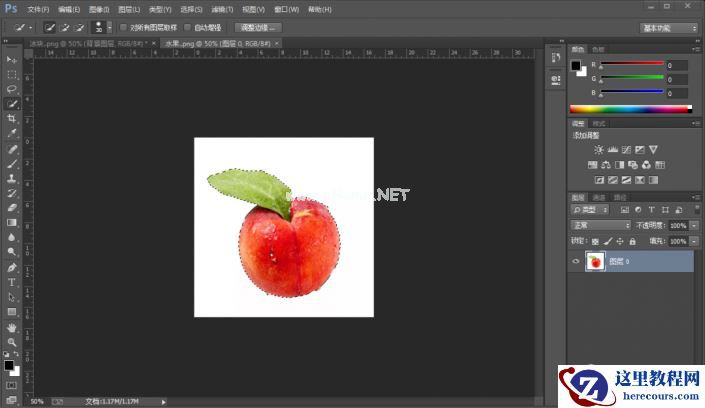Select the Gradient tool
This screenshot has width=705, height=408.
point(12,223)
